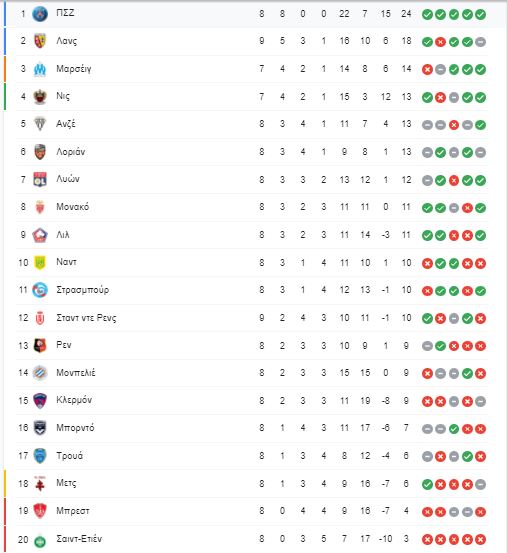
Task: Click the Νις team name
Action: (x=63, y=96)
